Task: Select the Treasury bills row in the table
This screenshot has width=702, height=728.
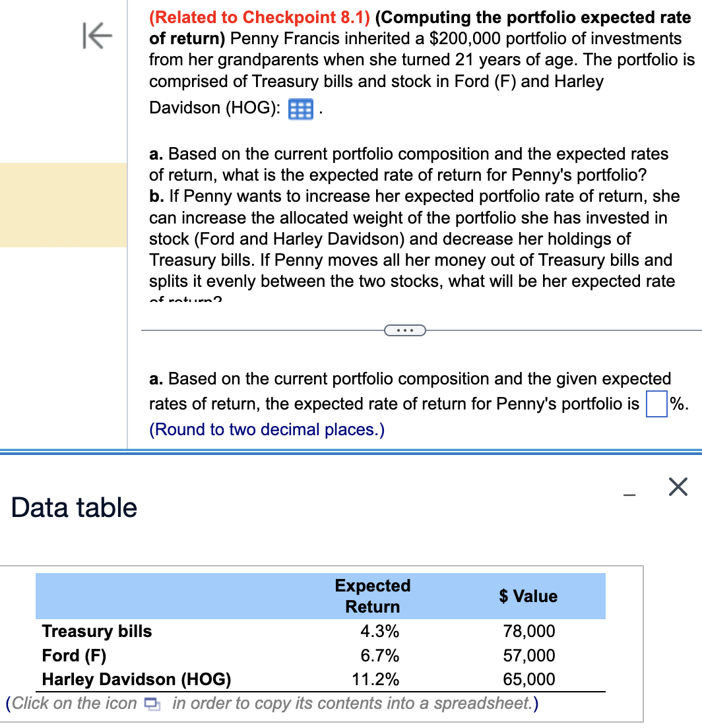Action: 96,631
